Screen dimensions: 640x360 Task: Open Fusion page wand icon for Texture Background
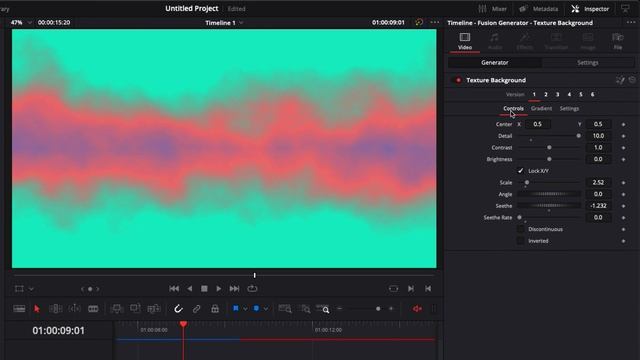click(x=620, y=80)
